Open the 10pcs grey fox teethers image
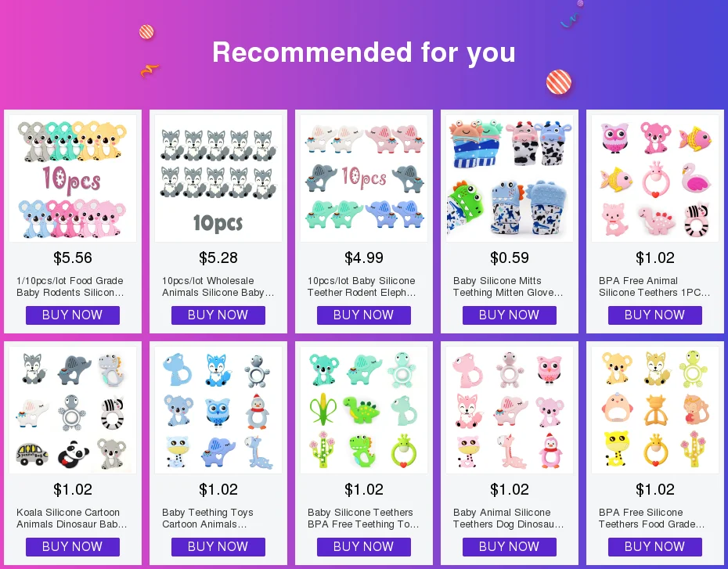This screenshot has width=728, height=569. [218, 178]
